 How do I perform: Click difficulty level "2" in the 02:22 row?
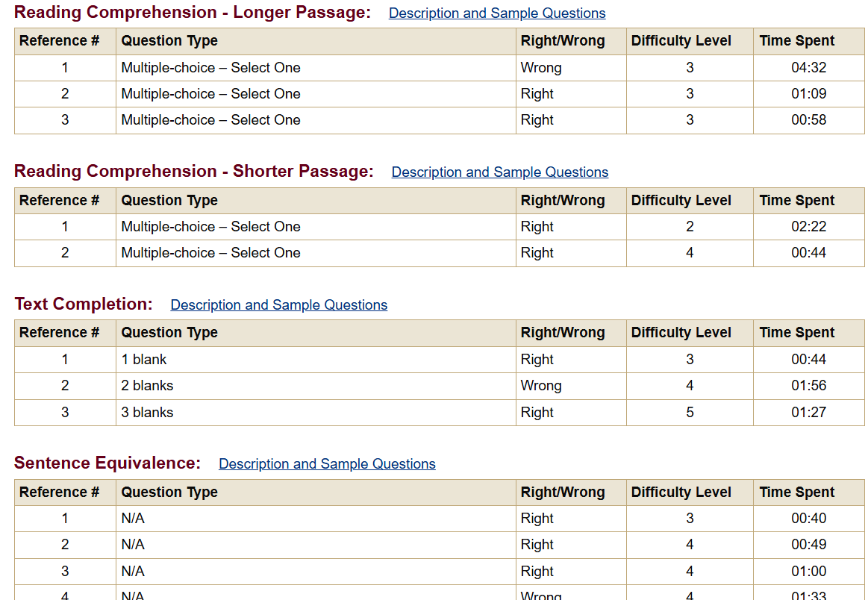pyautogui.click(x=690, y=226)
